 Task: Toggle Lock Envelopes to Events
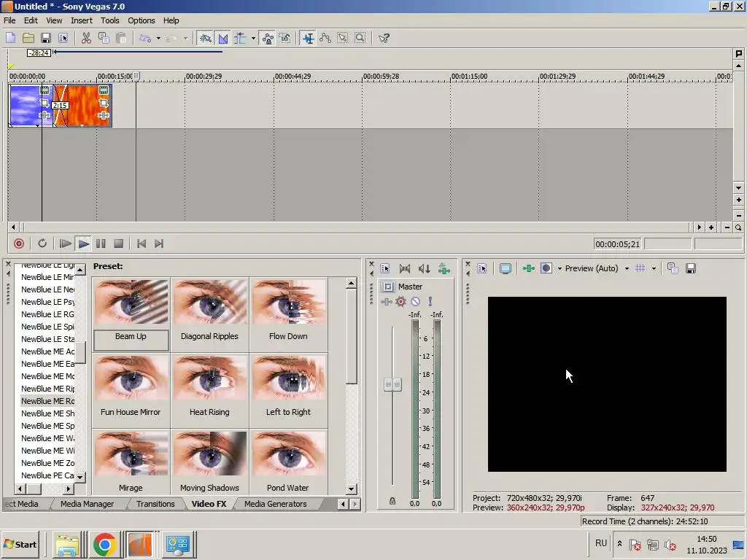click(x=268, y=38)
